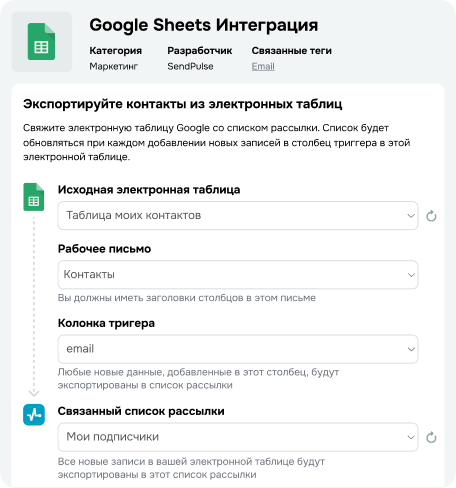Viewport: 456px width, 488px height.
Task: Click hint starting 'Любые новые данные'
Action: point(198,379)
